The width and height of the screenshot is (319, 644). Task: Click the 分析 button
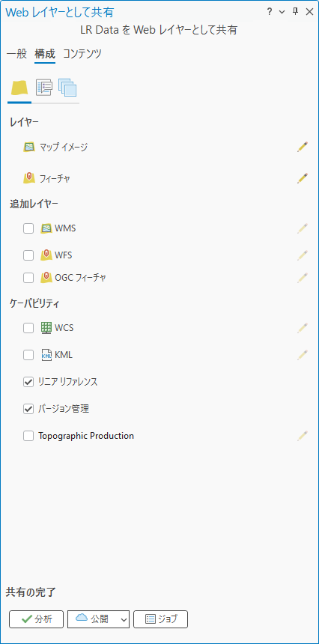tap(37, 619)
